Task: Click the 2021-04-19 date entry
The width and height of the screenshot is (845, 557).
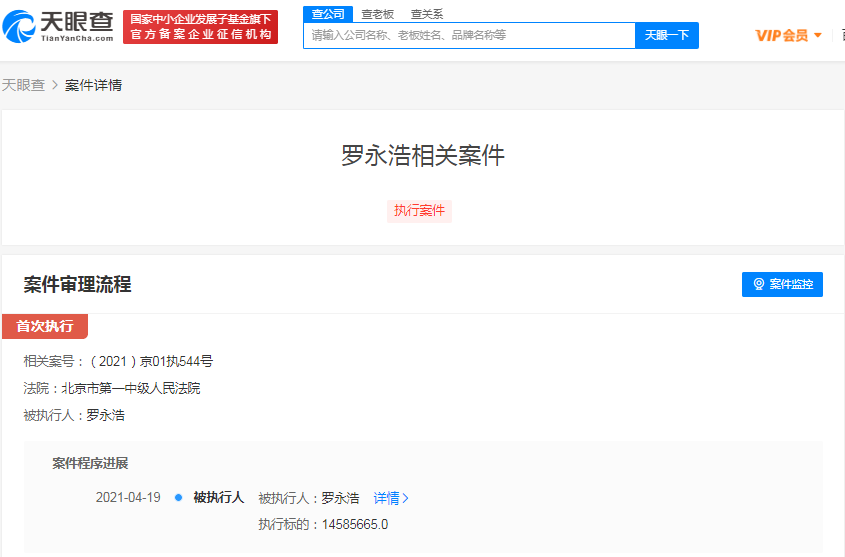Action: [x=128, y=498]
